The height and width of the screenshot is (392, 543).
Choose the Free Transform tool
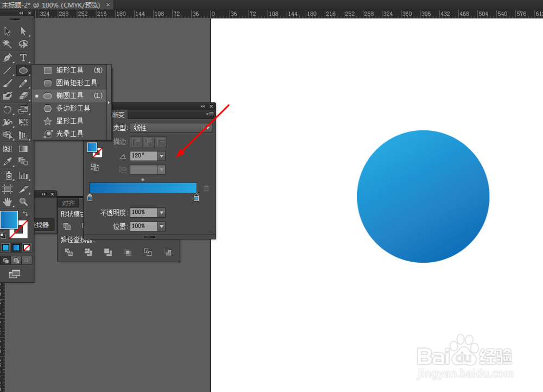coord(23,122)
